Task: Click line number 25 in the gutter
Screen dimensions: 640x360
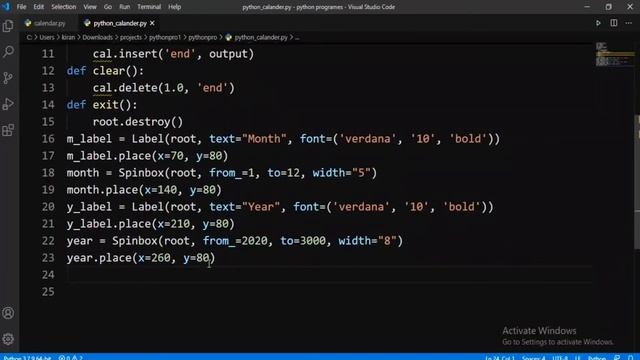Action: 48,291
